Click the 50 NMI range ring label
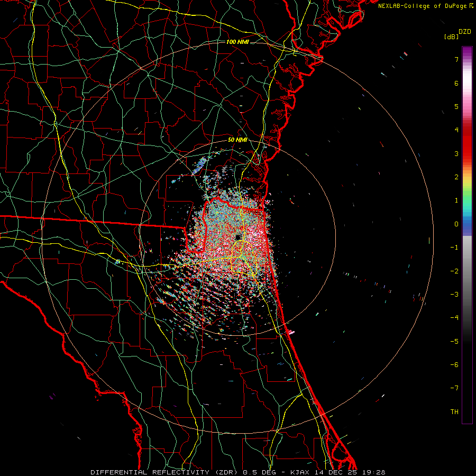This screenshot has height=476, width=476. tap(237, 140)
